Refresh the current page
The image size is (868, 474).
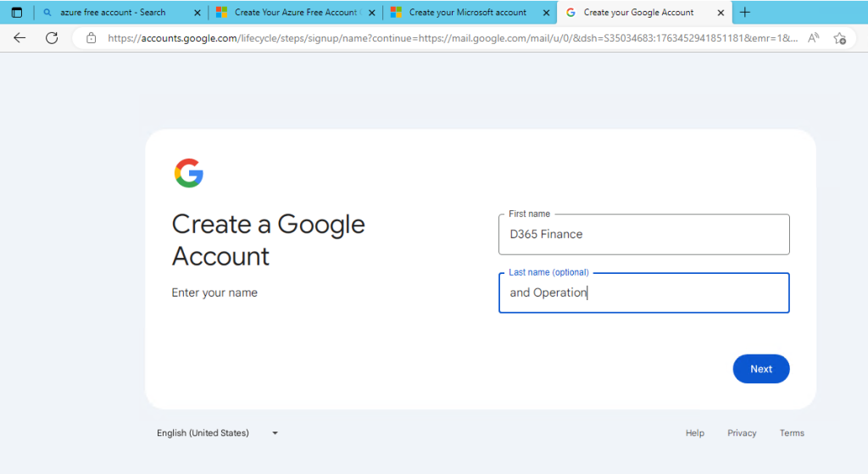52,38
